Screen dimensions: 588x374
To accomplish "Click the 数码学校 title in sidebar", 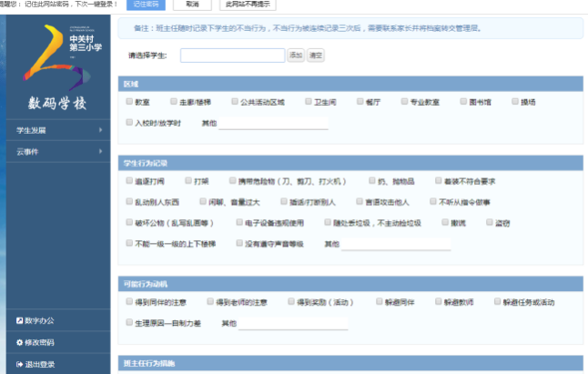I will [x=57, y=103].
